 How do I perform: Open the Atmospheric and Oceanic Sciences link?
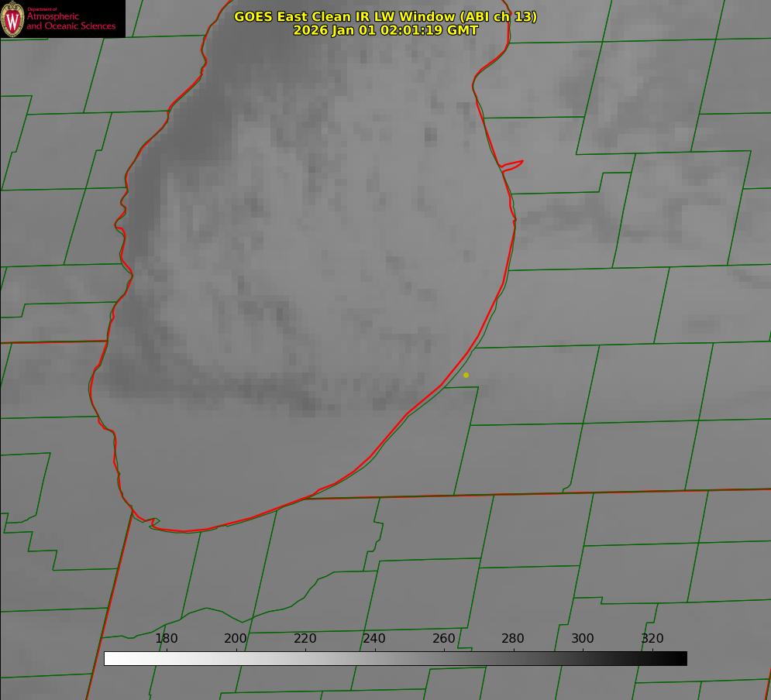pos(71,21)
